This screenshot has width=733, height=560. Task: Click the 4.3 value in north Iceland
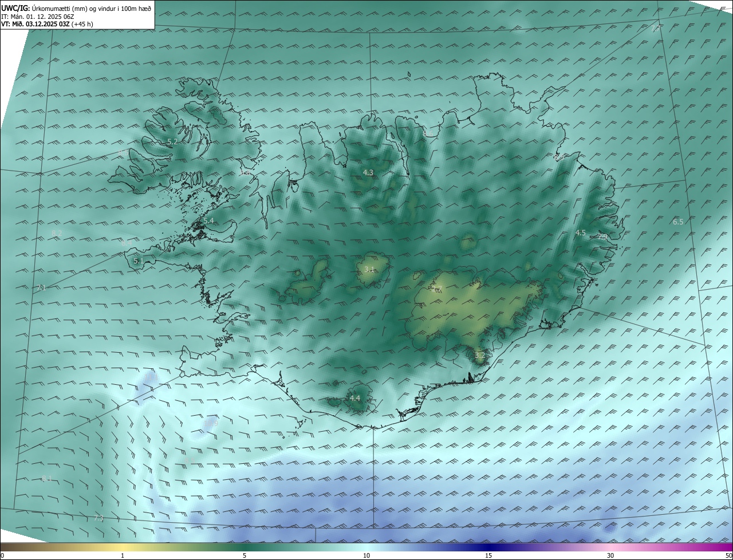click(368, 172)
